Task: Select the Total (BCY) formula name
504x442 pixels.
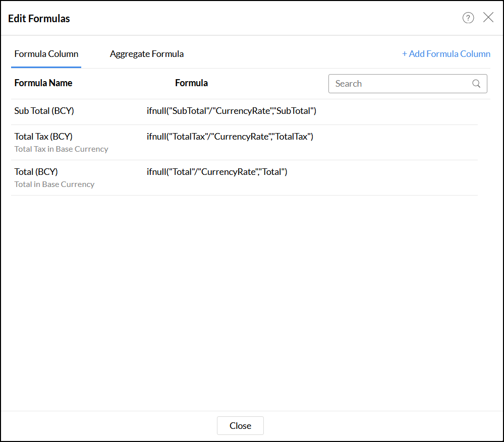Action: point(36,172)
